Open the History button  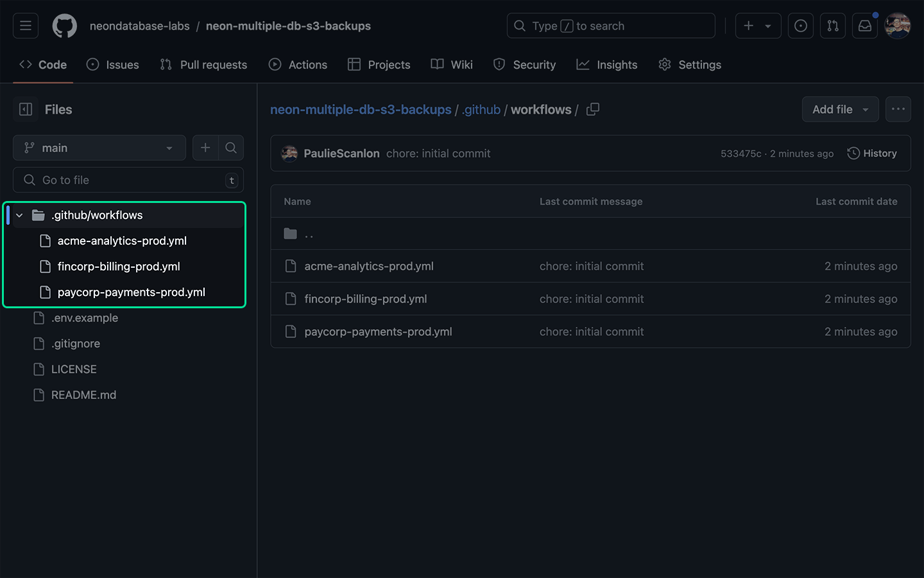coord(872,153)
